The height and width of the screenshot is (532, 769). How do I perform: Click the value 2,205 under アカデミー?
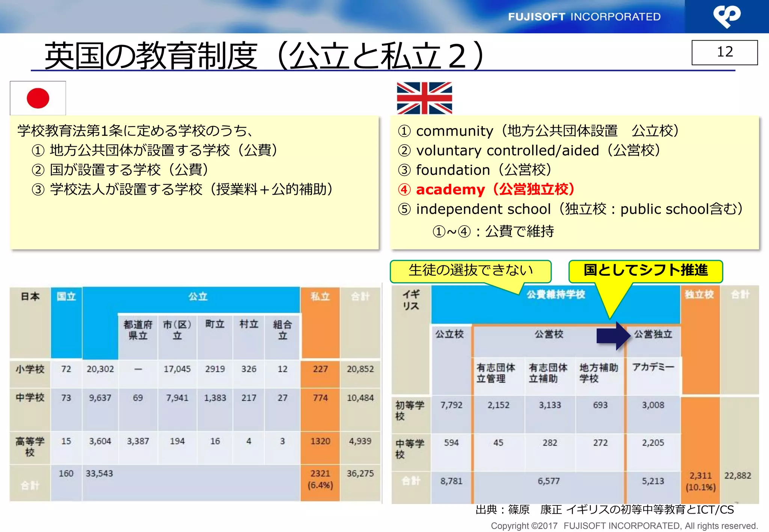point(653,443)
